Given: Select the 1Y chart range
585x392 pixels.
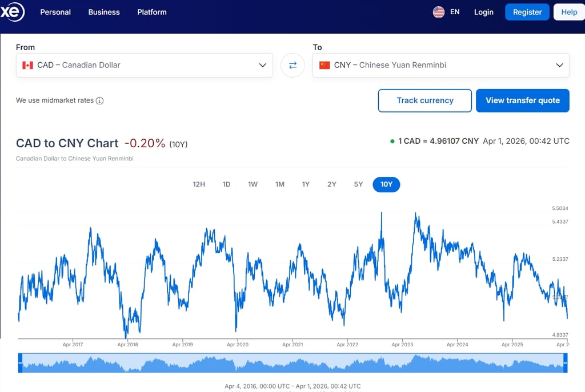Looking at the screenshot, I should click(306, 184).
